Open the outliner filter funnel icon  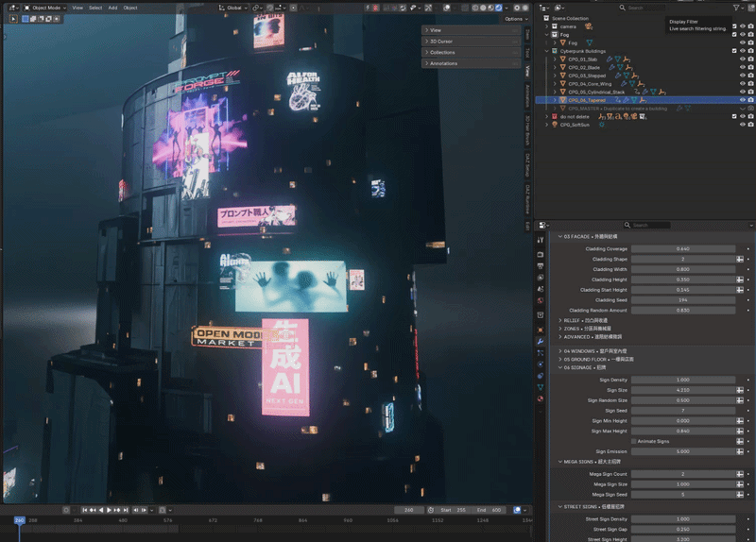tap(736, 8)
